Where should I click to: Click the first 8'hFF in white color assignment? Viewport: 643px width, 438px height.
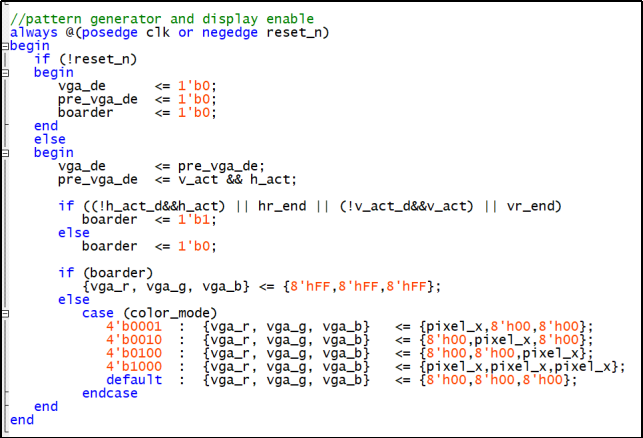310,286
